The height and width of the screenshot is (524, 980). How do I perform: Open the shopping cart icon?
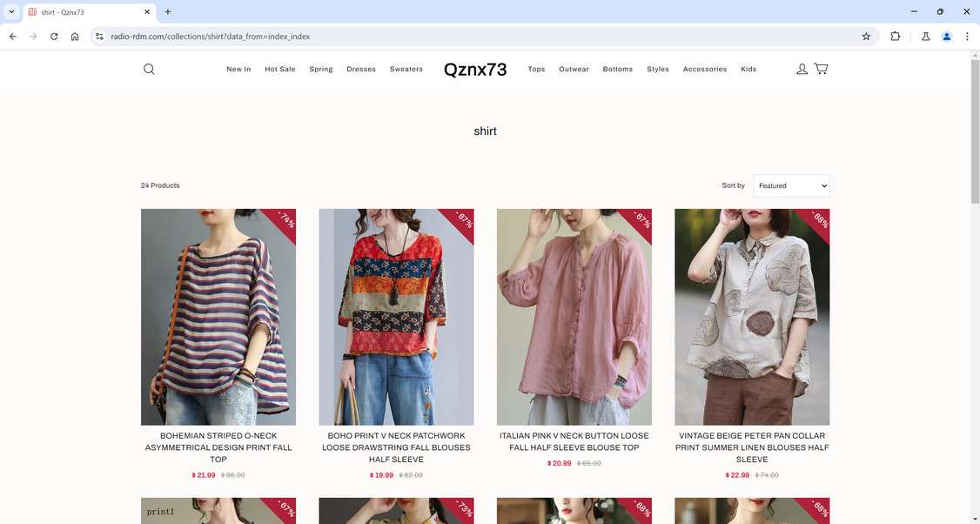click(x=822, y=69)
